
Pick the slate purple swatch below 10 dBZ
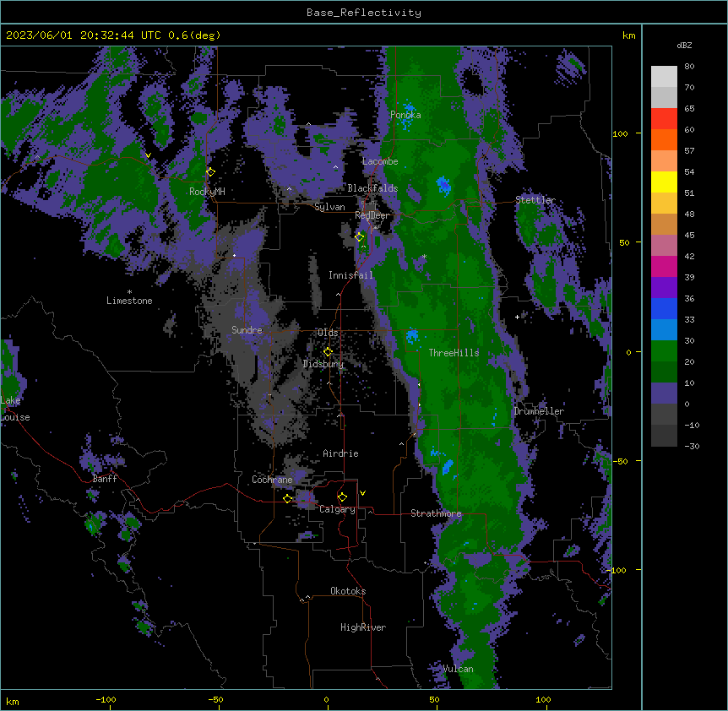(664, 393)
